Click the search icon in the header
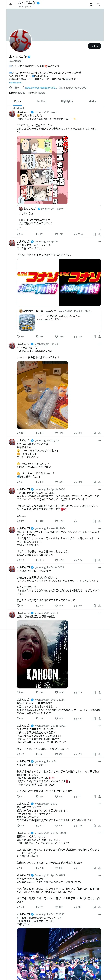110x980 pixels. (98, 5)
